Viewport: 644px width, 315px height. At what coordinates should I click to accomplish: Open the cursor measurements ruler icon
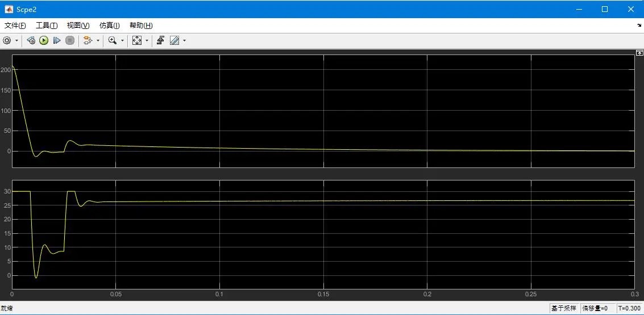(174, 40)
